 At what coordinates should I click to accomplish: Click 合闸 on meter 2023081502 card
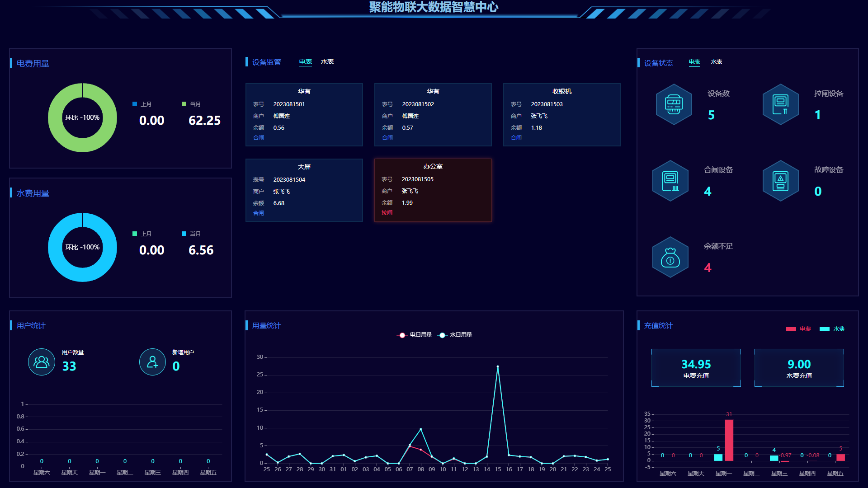pos(387,138)
